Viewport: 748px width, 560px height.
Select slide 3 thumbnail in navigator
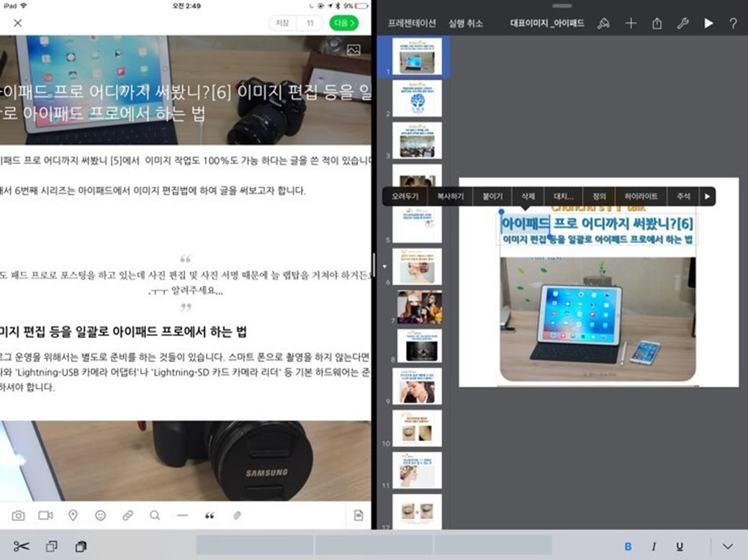pos(416,140)
